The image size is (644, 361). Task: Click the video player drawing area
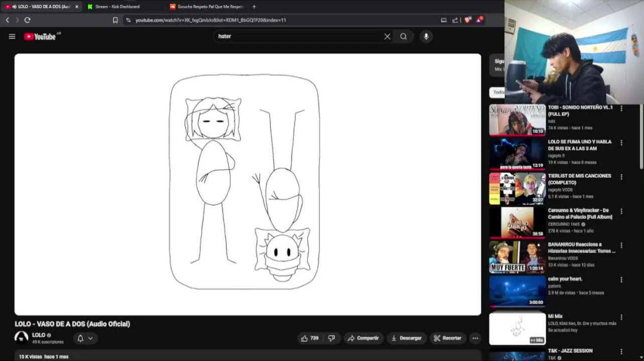pyautogui.click(x=248, y=185)
